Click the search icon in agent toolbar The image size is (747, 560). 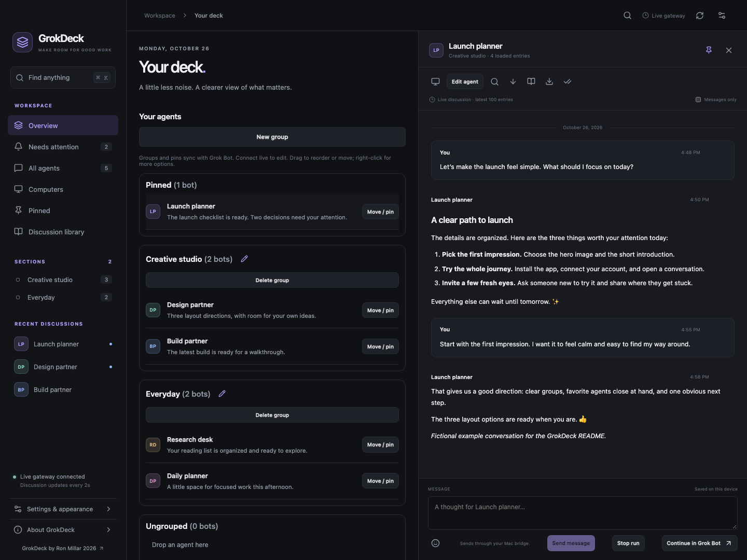pyautogui.click(x=495, y=81)
